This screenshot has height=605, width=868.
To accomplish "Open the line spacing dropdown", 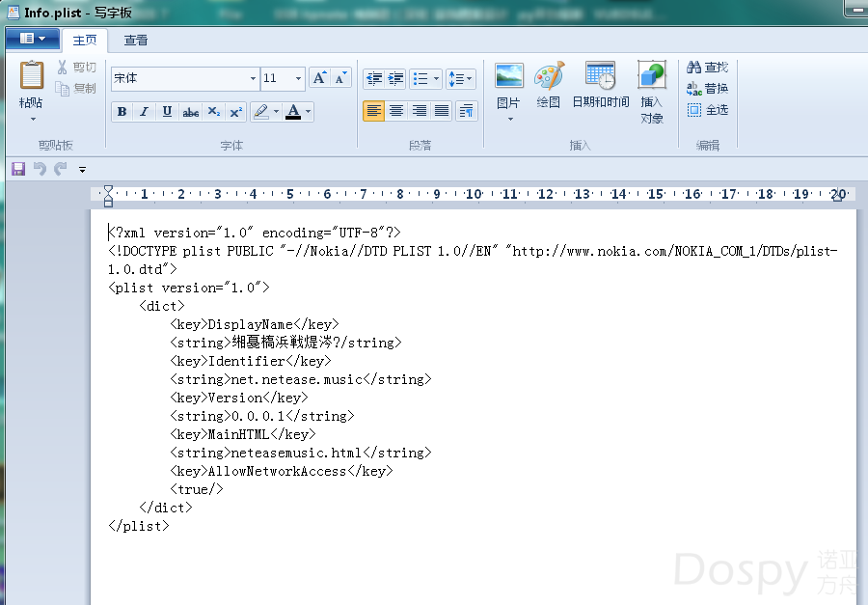I will 461,79.
